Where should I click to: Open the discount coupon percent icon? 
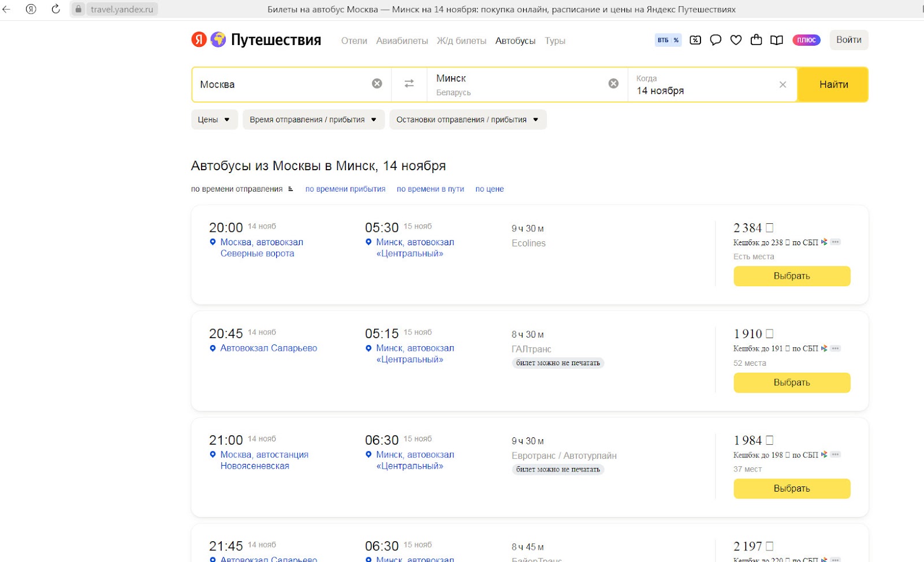[x=695, y=40]
